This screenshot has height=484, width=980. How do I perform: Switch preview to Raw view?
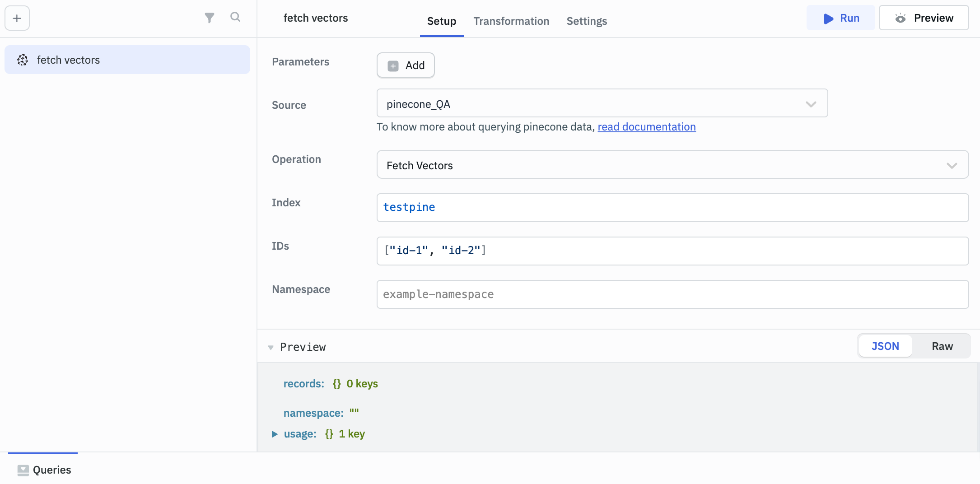[x=942, y=346]
